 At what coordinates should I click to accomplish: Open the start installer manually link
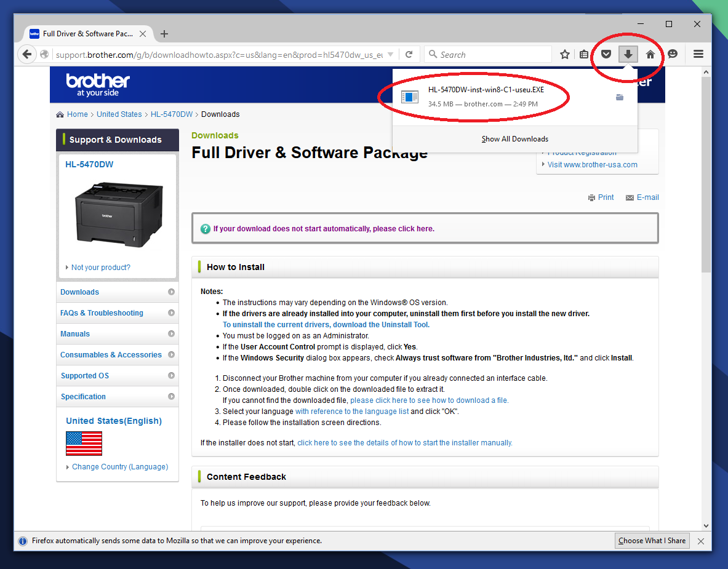405,444
